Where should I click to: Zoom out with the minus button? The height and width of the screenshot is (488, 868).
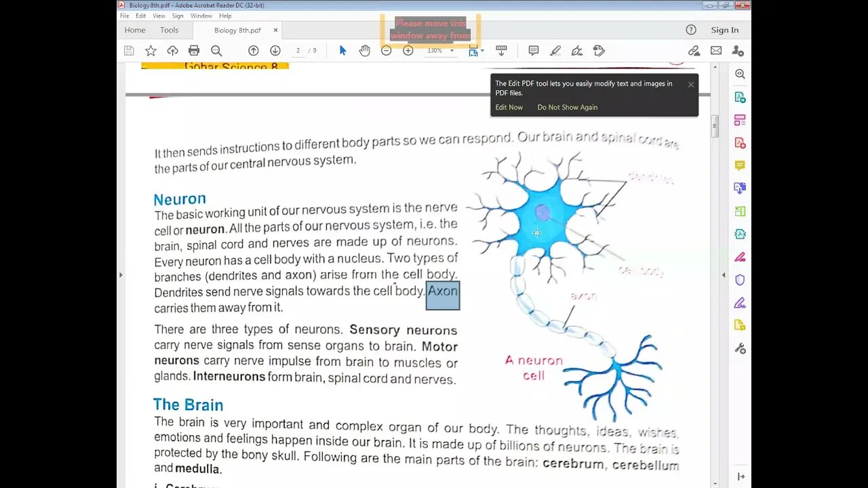pos(387,51)
